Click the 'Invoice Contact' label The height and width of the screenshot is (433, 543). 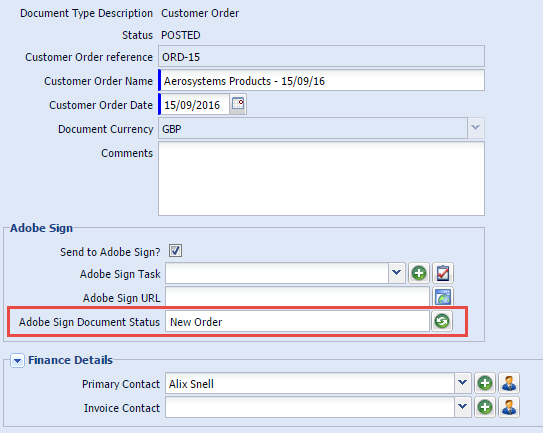click(x=122, y=408)
